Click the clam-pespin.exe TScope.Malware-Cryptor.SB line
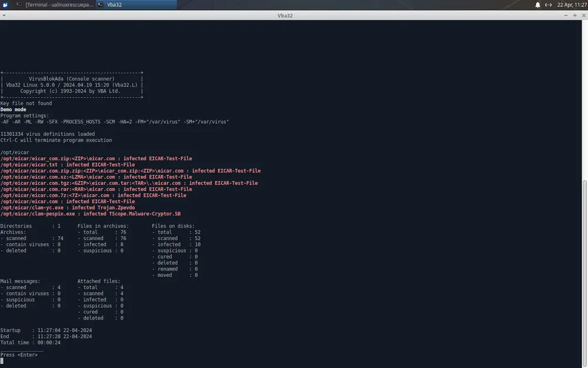The height and width of the screenshot is (368, 588). [x=91, y=214]
